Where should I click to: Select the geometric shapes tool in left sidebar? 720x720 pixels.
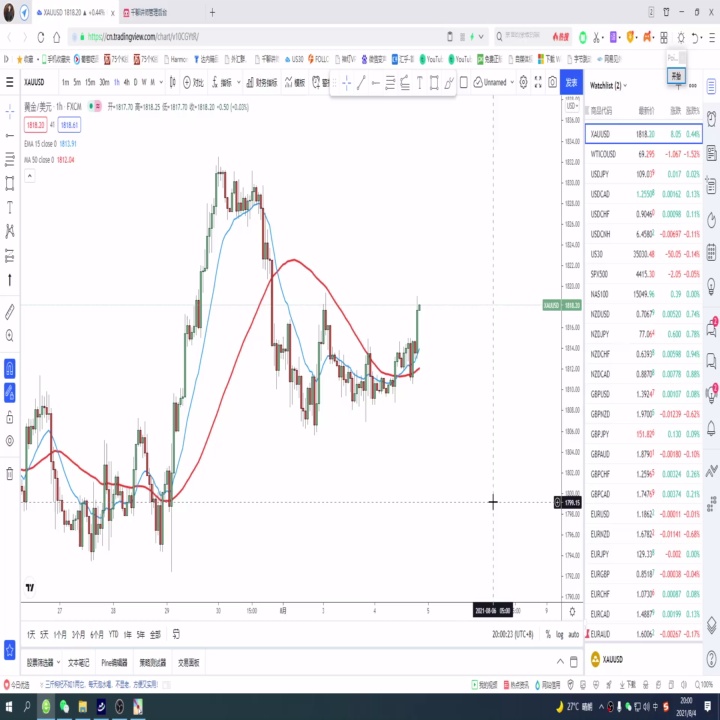click(9, 183)
